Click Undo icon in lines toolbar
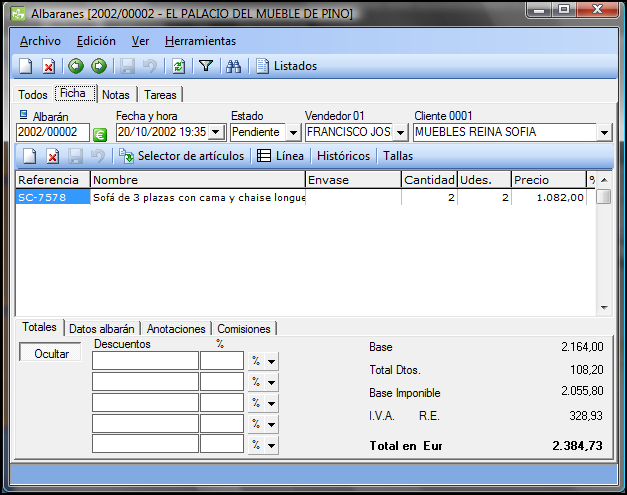The image size is (627, 495). coord(98,156)
